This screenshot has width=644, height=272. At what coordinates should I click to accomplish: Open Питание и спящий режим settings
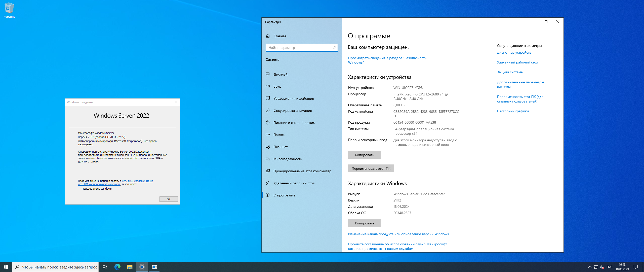point(294,123)
